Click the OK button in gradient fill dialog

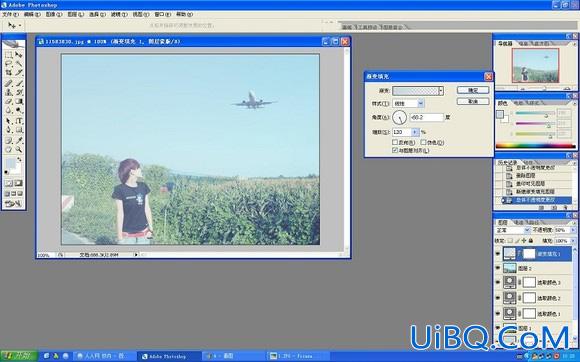click(473, 90)
